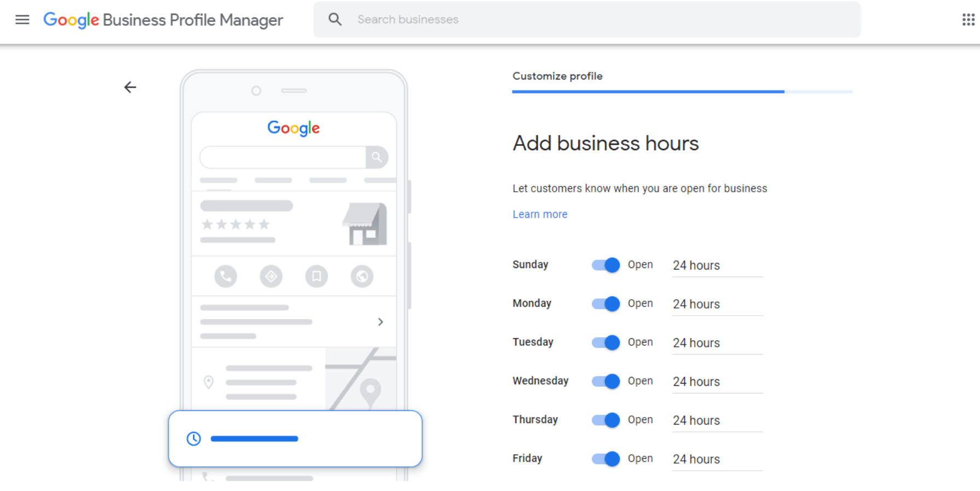Viewport: 980px width, 491px height.
Task: Click the mockup search button icon
Action: (377, 157)
